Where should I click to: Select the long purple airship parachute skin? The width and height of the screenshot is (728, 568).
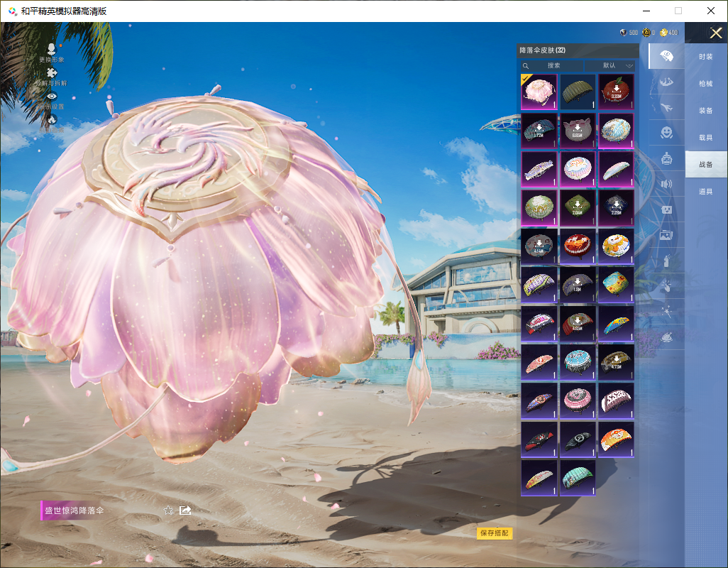(x=539, y=169)
